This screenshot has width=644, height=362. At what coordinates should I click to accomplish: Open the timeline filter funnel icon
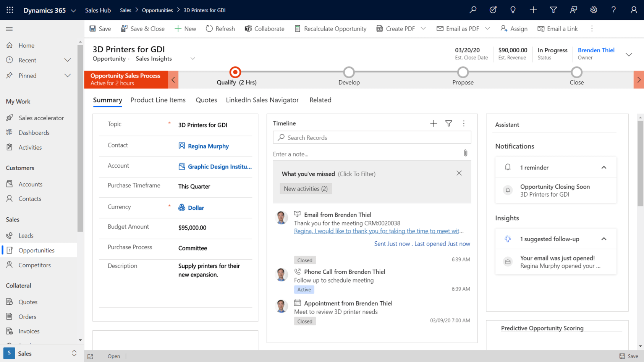point(448,123)
